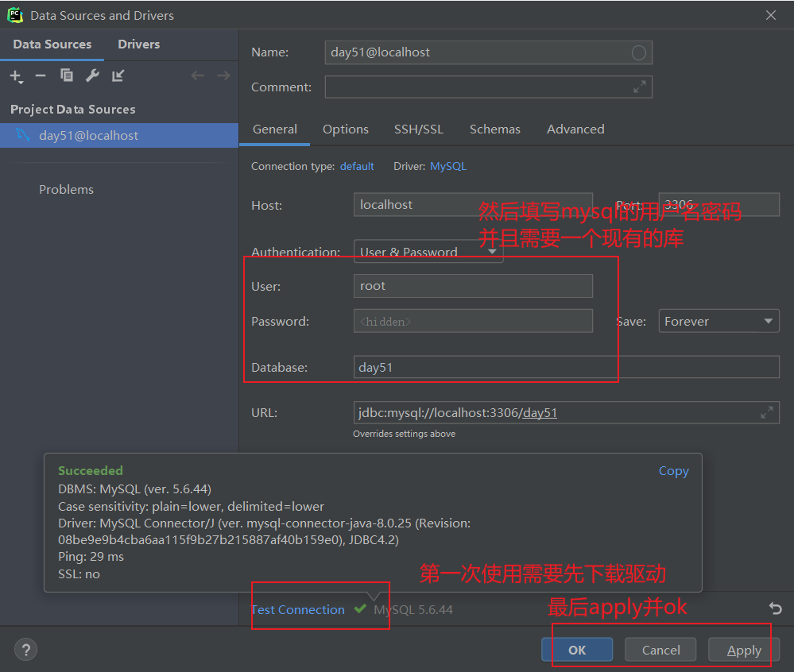Click the 'SSL: no' line
The width and height of the screenshot is (794, 672).
(79, 574)
